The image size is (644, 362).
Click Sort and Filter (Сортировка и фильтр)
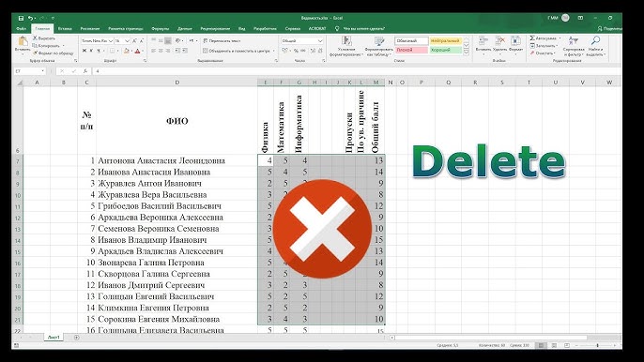pos(574,46)
